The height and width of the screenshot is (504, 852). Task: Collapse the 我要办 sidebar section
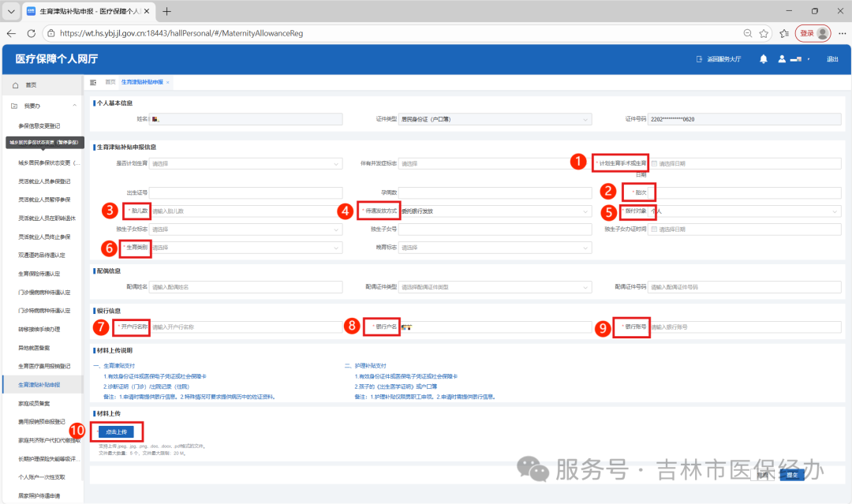point(74,106)
